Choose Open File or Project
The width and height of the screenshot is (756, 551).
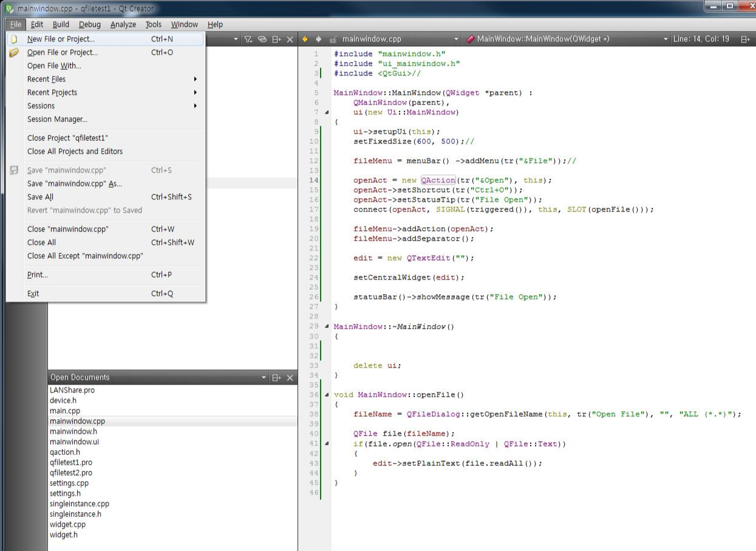coord(106,52)
